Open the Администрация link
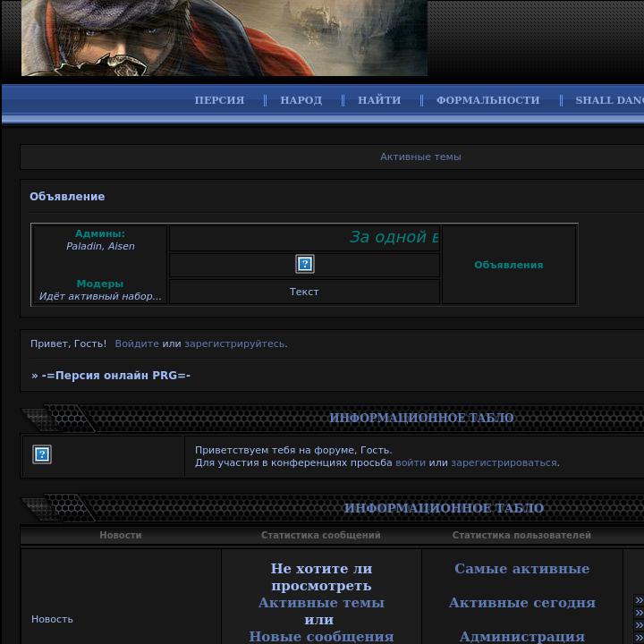The width and height of the screenshot is (644, 644). 521,637
